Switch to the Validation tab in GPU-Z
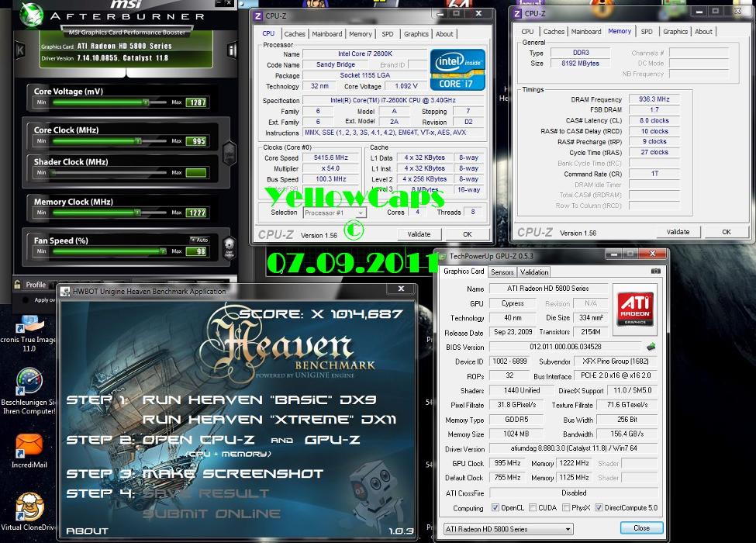Image resolution: width=756 pixels, height=543 pixels. (x=533, y=272)
